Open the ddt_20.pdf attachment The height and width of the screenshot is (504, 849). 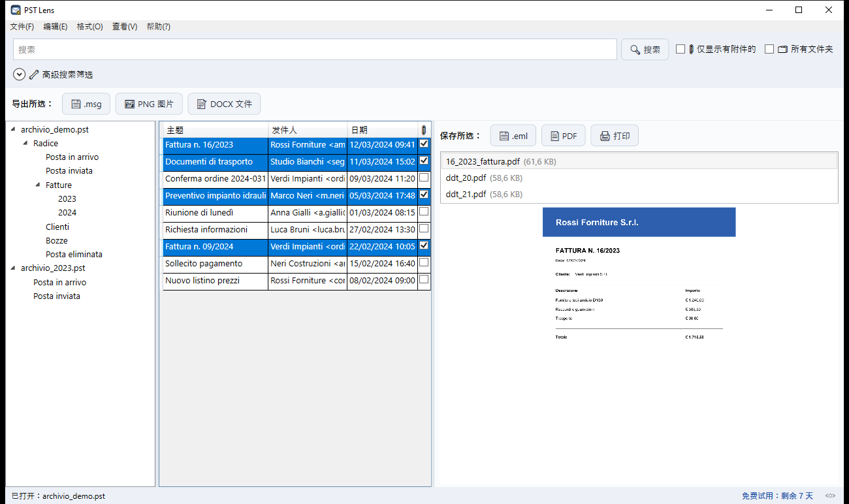pyautogui.click(x=639, y=178)
